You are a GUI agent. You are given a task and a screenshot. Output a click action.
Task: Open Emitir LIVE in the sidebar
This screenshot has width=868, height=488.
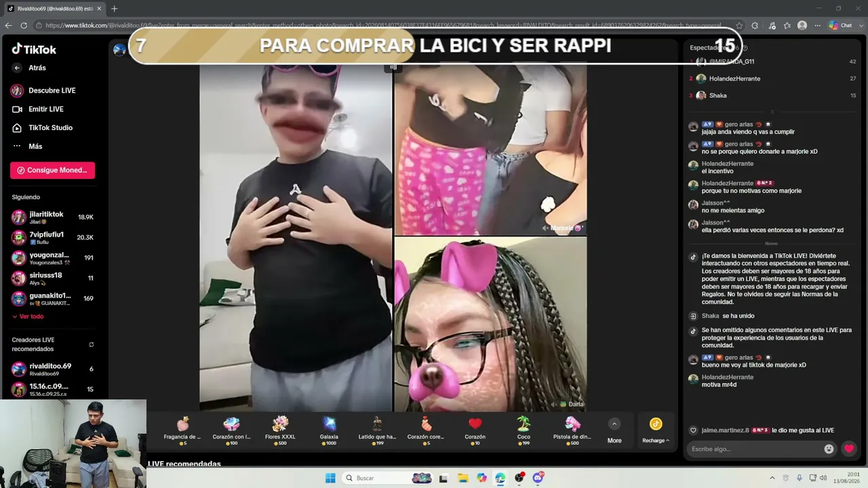click(x=38, y=109)
